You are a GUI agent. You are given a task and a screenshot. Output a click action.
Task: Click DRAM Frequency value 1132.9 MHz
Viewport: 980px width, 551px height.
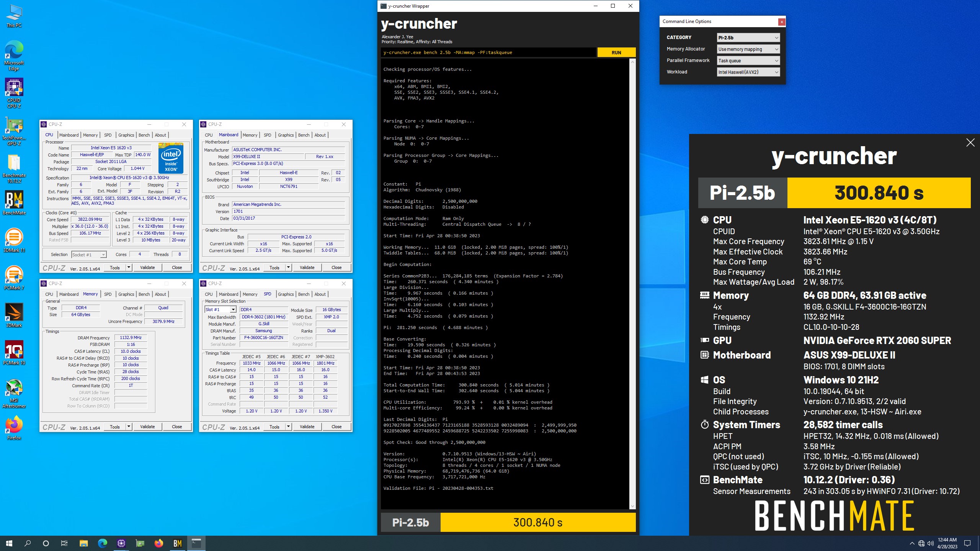131,338
